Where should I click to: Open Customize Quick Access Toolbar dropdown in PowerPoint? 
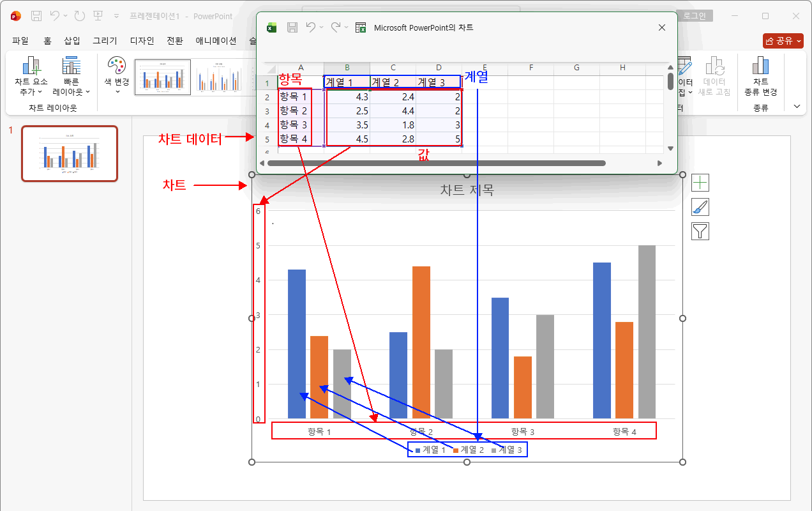coord(116,16)
